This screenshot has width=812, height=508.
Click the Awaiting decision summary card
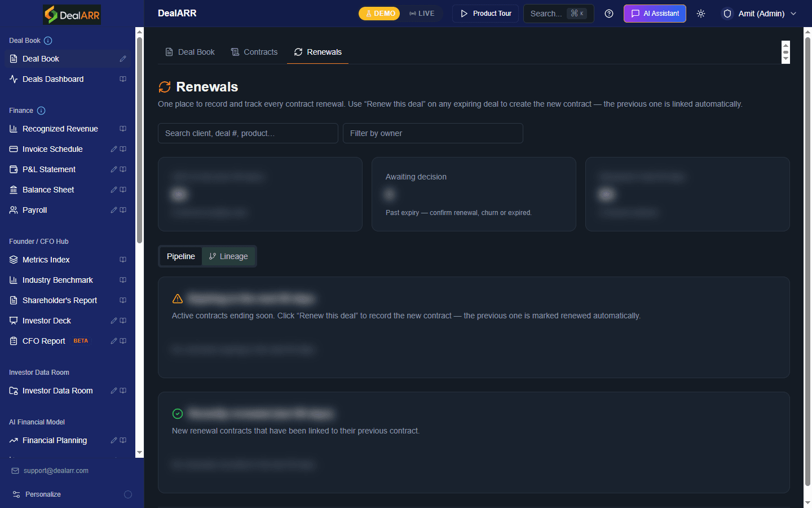click(x=474, y=194)
